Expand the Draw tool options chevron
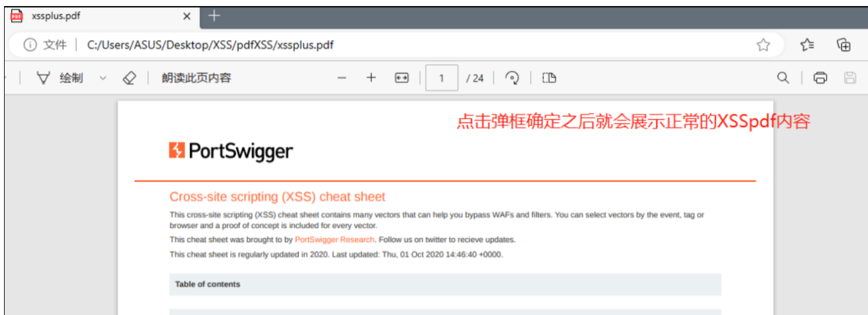This screenshot has width=868, height=315. 103,78
